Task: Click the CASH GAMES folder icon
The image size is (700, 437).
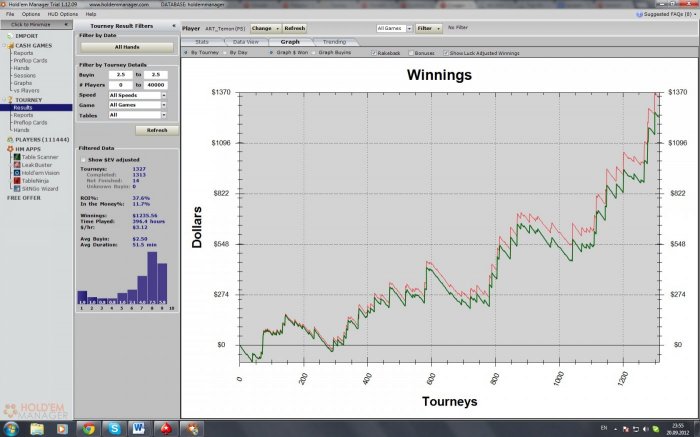Action: [10, 46]
